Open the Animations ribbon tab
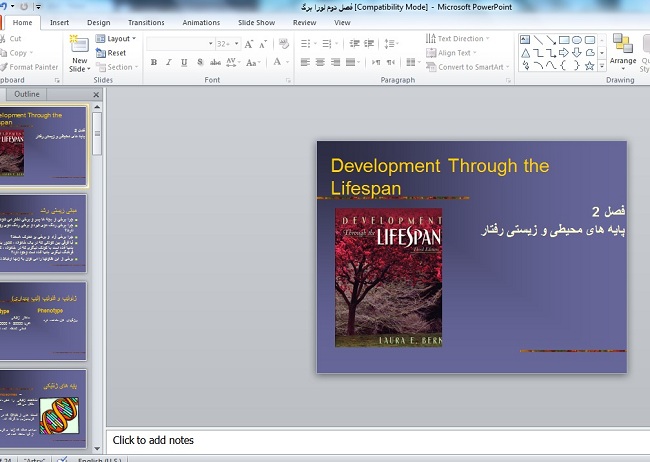This screenshot has height=462, width=650. coord(201,22)
